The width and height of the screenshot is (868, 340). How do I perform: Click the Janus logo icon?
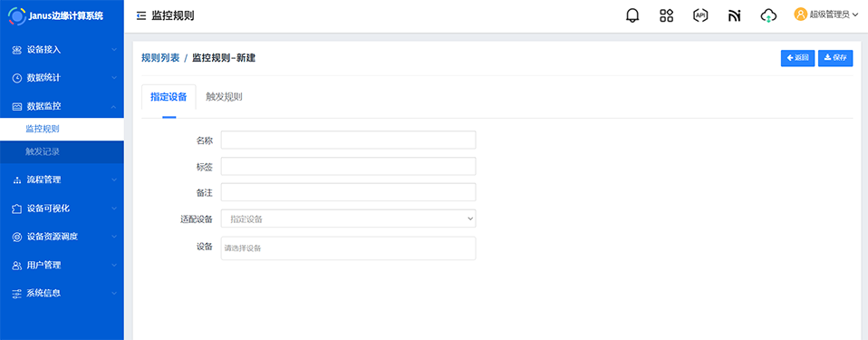pos(17,16)
